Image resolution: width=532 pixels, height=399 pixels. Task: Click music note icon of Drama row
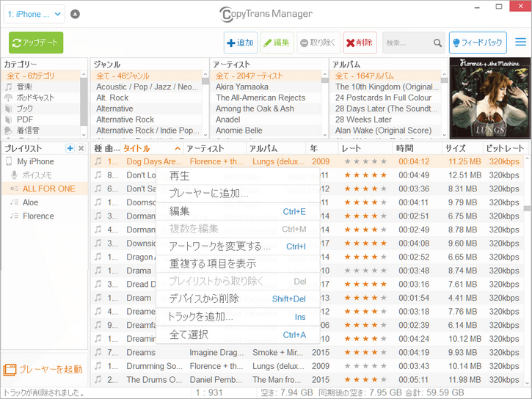[x=98, y=271]
